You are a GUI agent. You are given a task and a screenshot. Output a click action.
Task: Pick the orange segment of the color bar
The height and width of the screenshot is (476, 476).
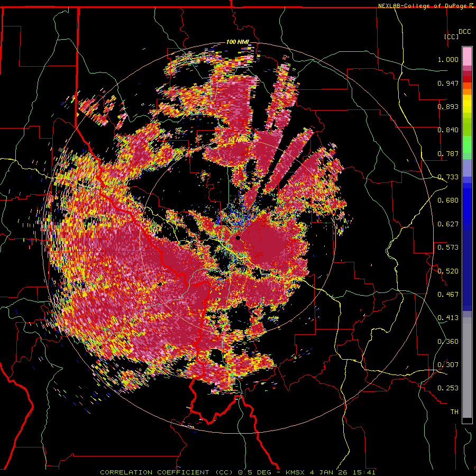coord(467,91)
